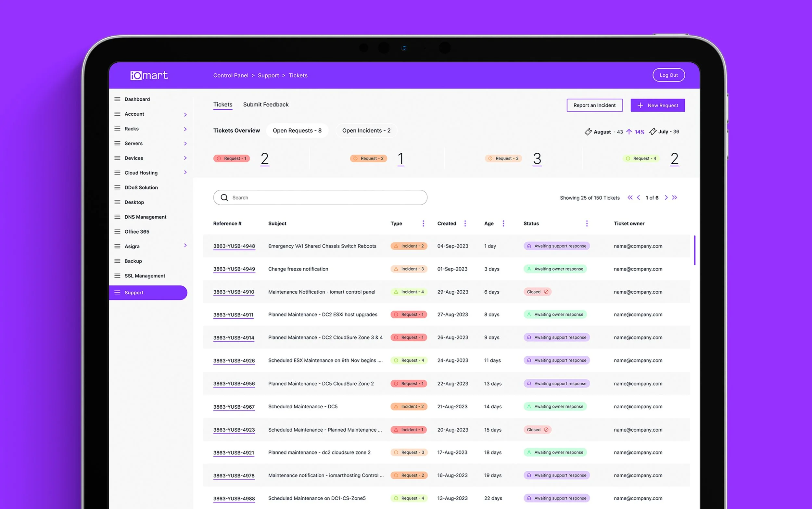The height and width of the screenshot is (509, 812).
Task: Open ticket 3863-YUSB-4911
Action: point(233,315)
